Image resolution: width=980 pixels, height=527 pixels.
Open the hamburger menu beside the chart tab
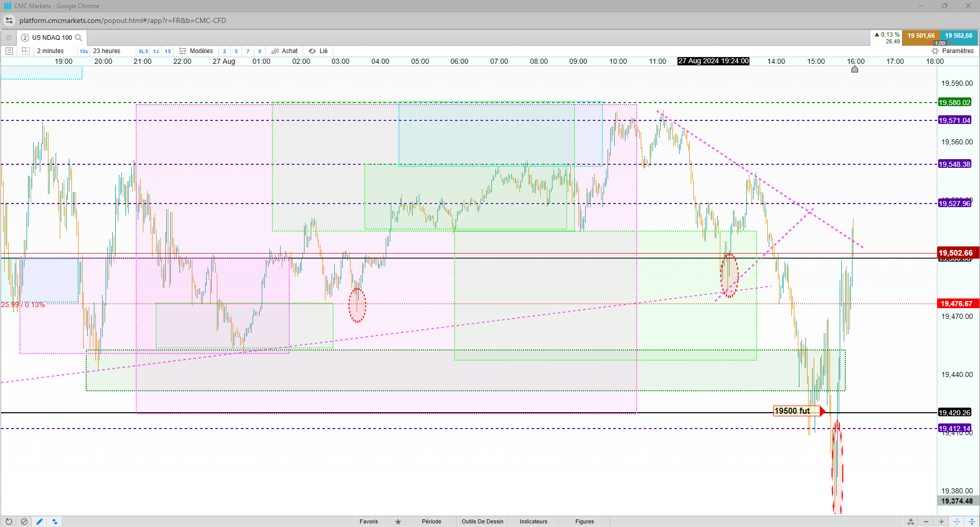pos(9,38)
